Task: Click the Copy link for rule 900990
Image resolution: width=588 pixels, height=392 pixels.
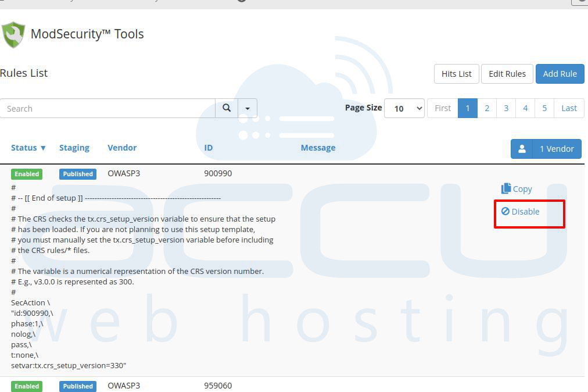Action: point(517,189)
